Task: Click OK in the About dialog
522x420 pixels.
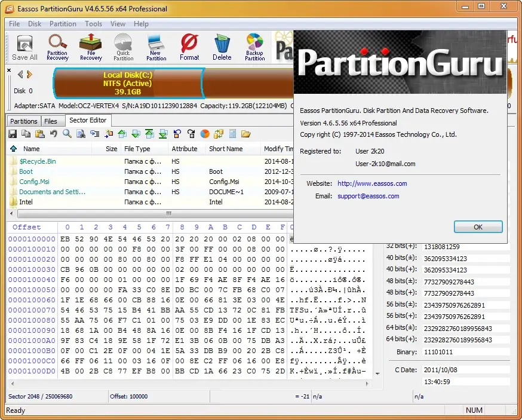Action: click(478, 227)
